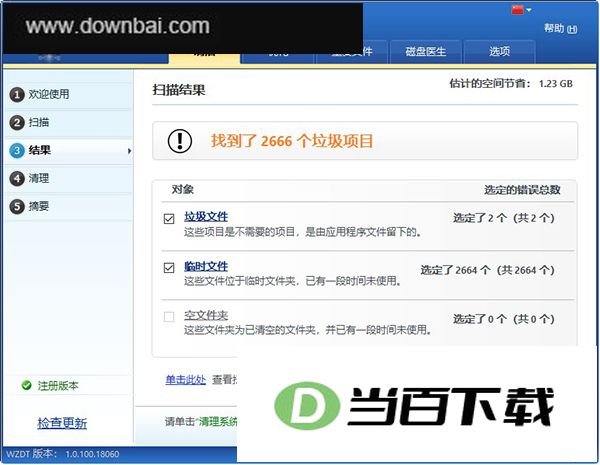Image resolution: width=600 pixels, height=465 pixels.
Task: Uncheck the 临时文件 checkbox
Action: (169, 268)
